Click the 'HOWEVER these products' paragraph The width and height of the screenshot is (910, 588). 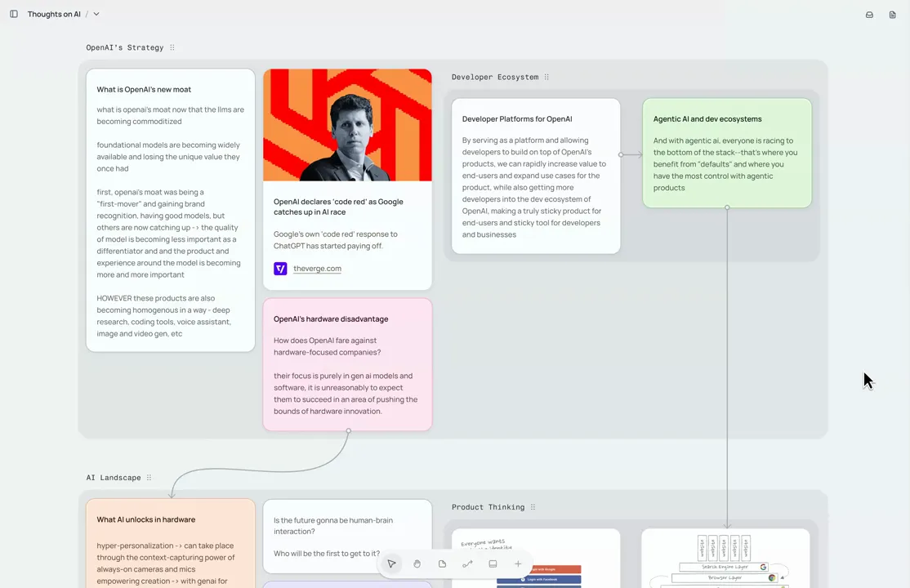click(163, 316)
